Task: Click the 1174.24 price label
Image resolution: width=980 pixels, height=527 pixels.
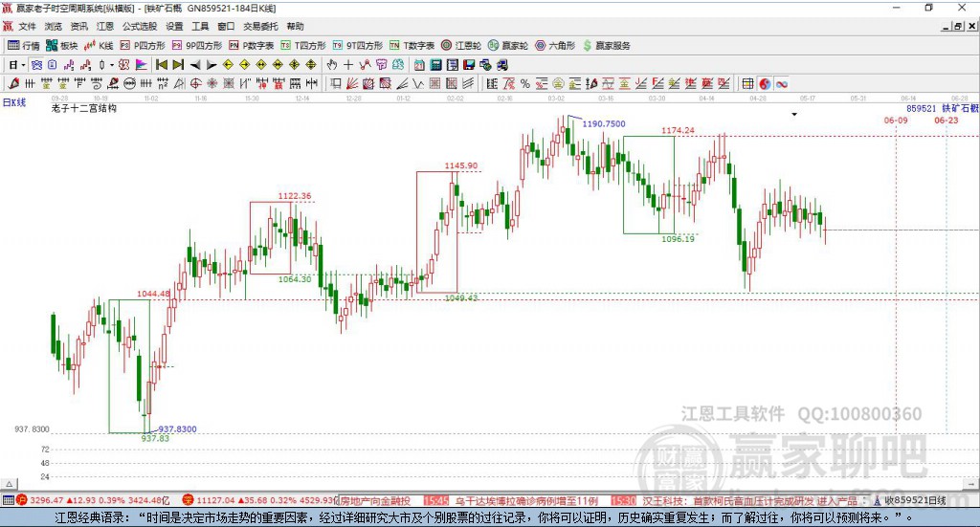Action: pos(679,130)
